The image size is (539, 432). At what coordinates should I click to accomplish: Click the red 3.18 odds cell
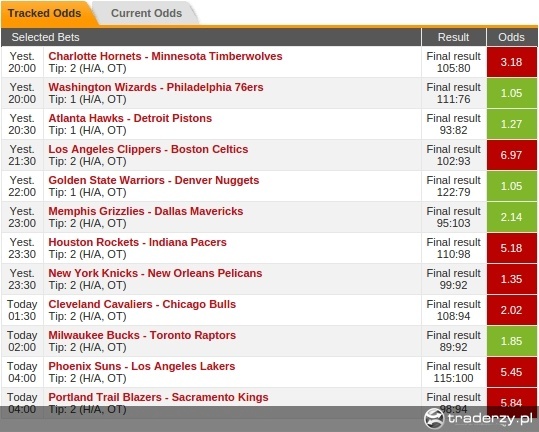click(x=512, y=62)
